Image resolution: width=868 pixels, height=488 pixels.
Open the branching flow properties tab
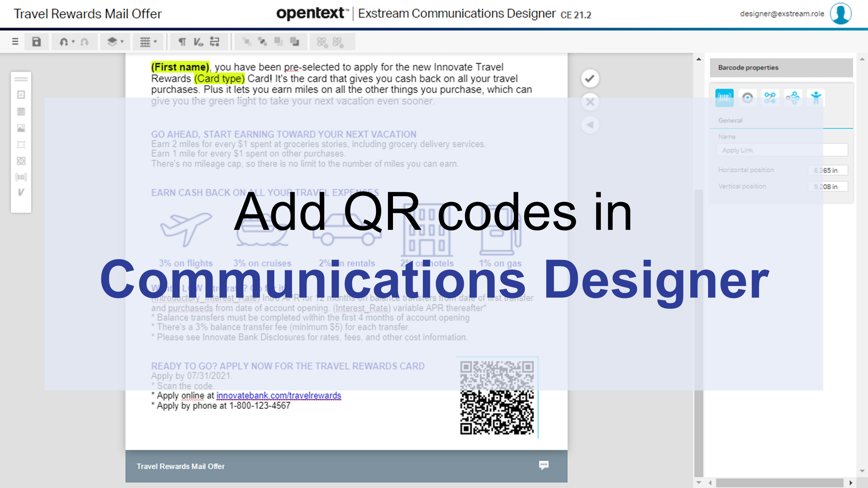coord(793,98)
